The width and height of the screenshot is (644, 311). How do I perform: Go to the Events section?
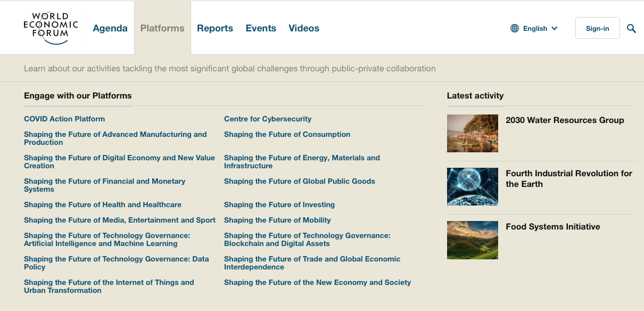click(261, 28)
